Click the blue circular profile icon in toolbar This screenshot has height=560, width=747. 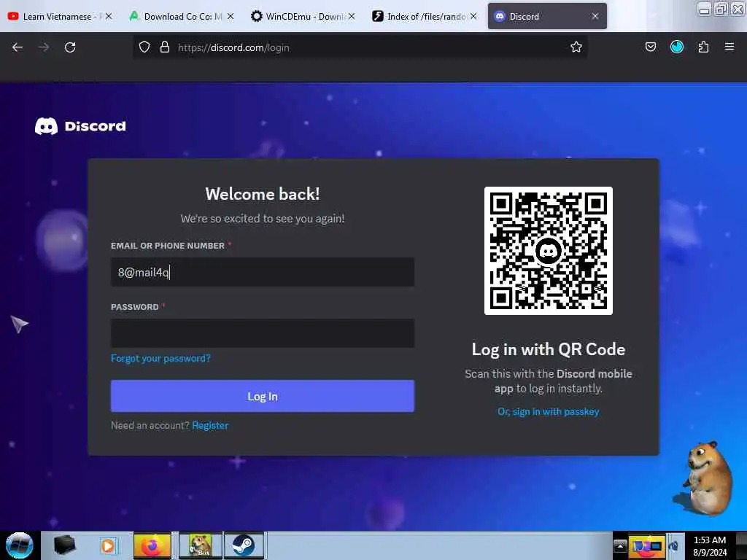[676, 47]
